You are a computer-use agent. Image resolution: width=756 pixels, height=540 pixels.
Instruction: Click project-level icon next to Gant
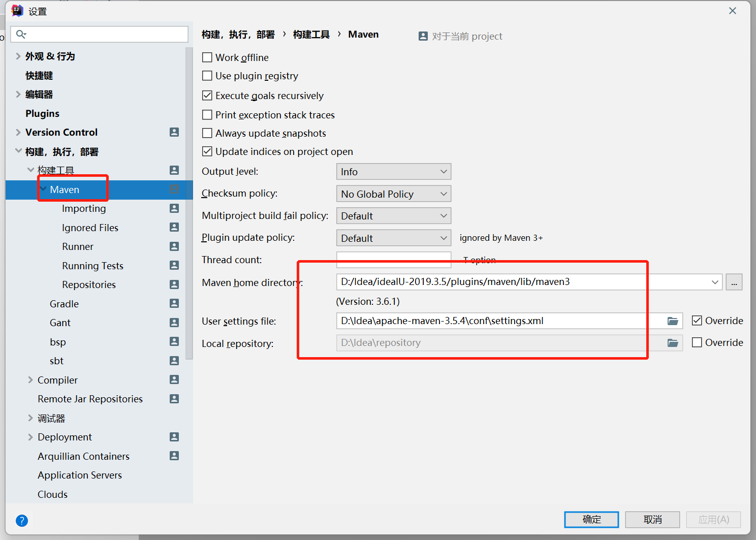pyautogui.click(x=174, y=323)
